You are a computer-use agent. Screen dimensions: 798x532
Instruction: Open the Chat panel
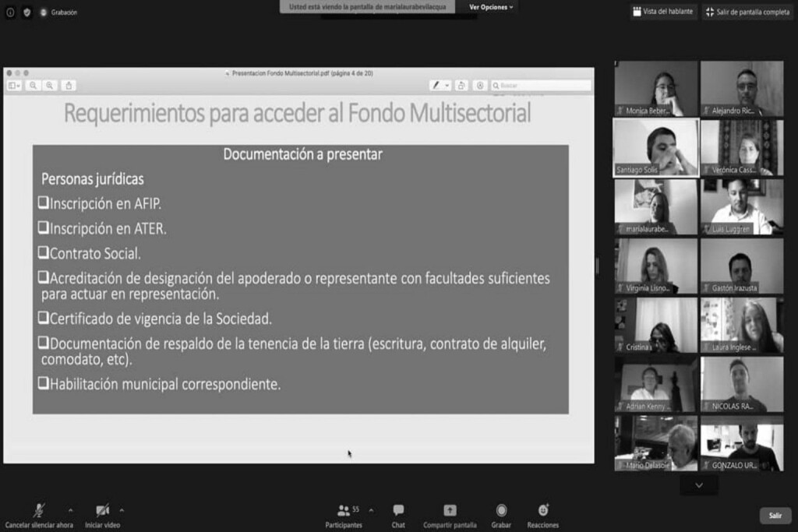tap(398, 511)
